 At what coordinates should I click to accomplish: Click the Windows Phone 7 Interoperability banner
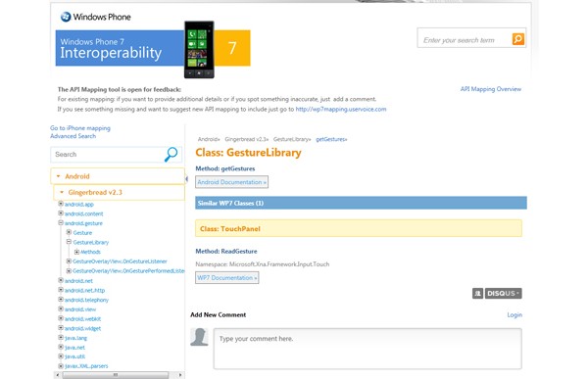(153, 48)
